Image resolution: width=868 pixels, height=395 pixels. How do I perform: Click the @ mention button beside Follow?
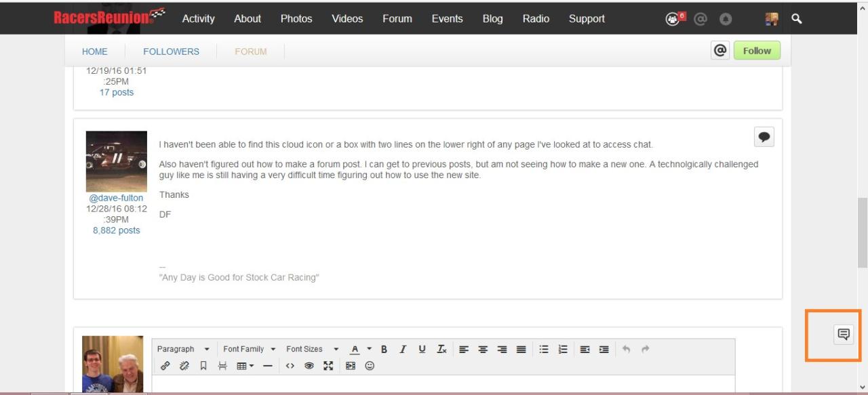point(720,50)
